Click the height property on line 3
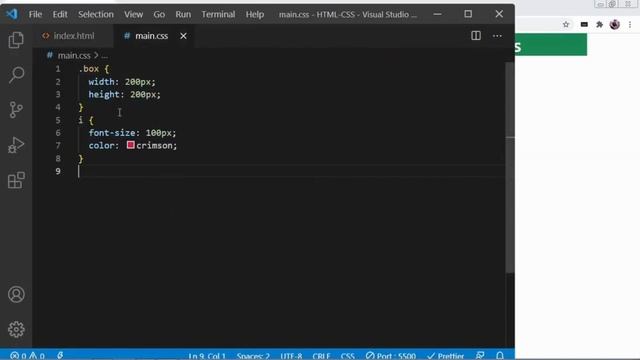 (104, 94)
